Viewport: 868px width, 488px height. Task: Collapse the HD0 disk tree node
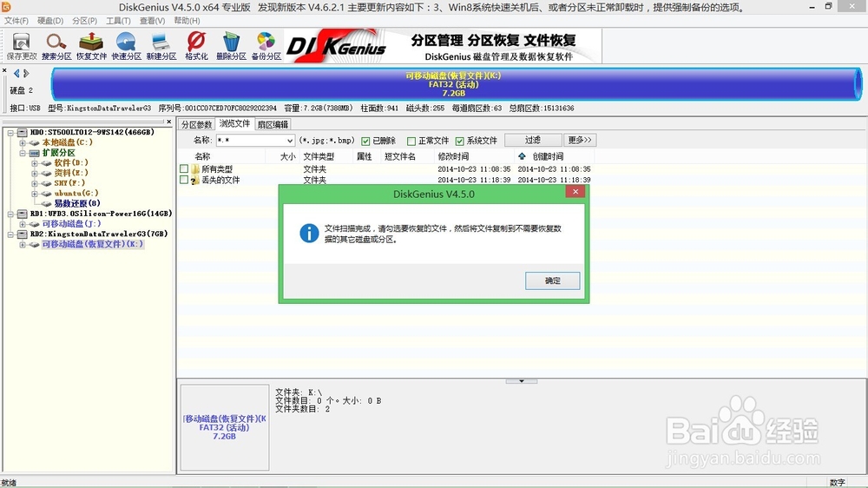pyautogui.click(x=10, y=133)
